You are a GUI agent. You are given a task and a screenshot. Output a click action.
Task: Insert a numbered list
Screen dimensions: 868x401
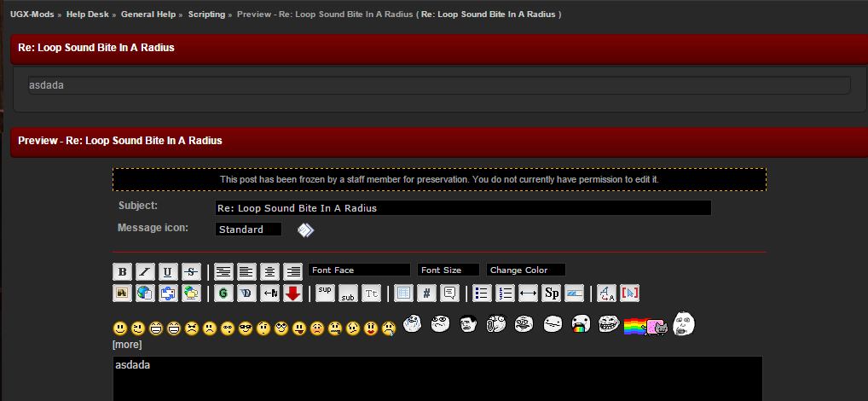click(506, 293)
